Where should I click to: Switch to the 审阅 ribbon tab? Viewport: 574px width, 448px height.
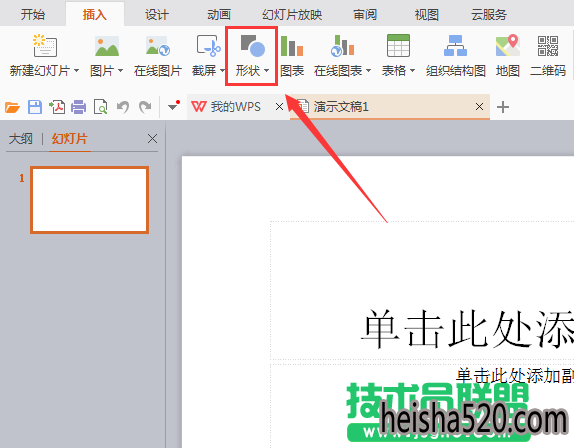(365, 15)
